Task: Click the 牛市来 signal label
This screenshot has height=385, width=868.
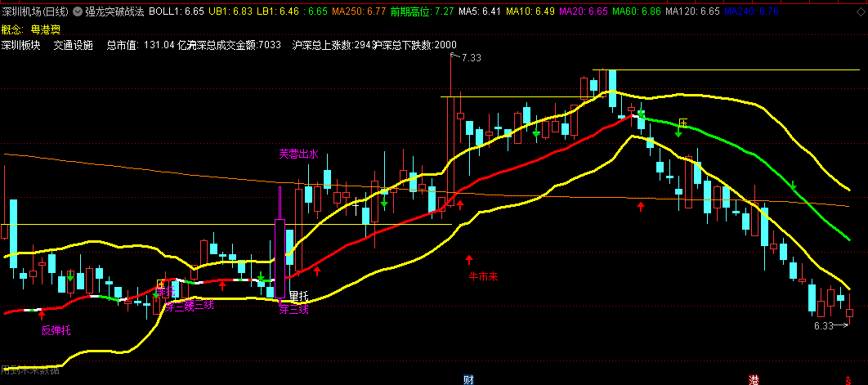Action: pyautogui.click(x=483, y=275)
